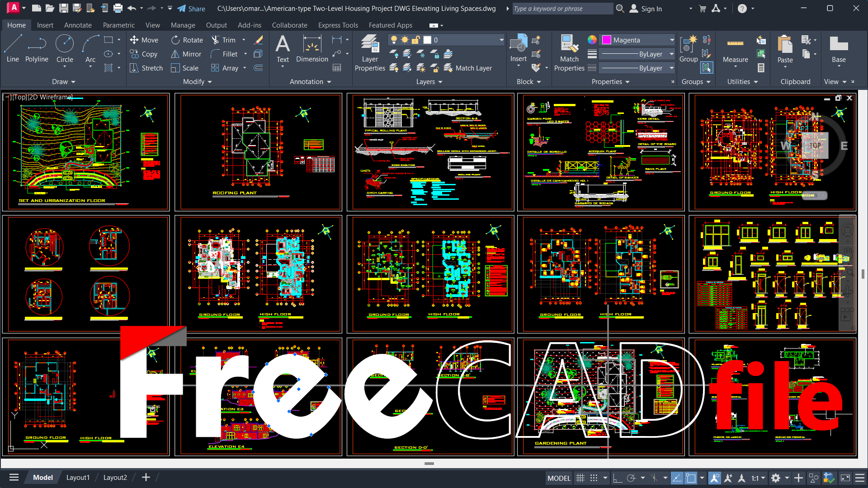Select the Arc tool
The image size is (868, 488).
(x=90, y=49)
